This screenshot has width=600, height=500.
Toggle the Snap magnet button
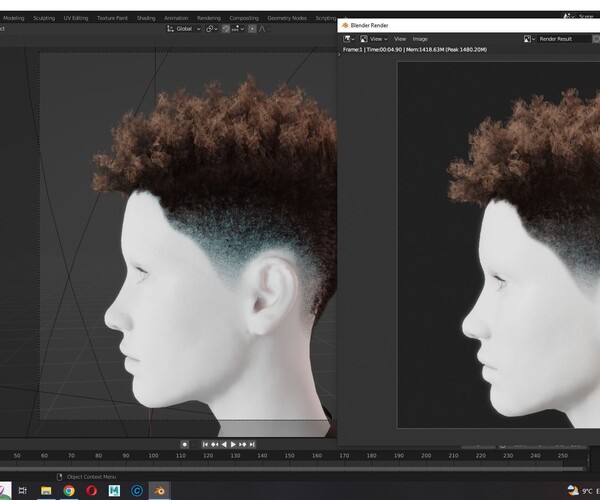point(226,29)
